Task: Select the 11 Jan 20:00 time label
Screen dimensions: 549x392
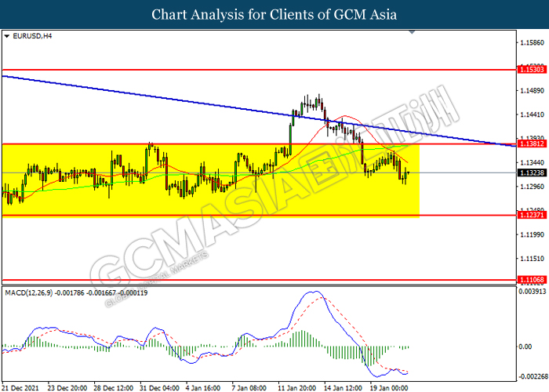Action: pyautogui.click(x=297, y=388)
